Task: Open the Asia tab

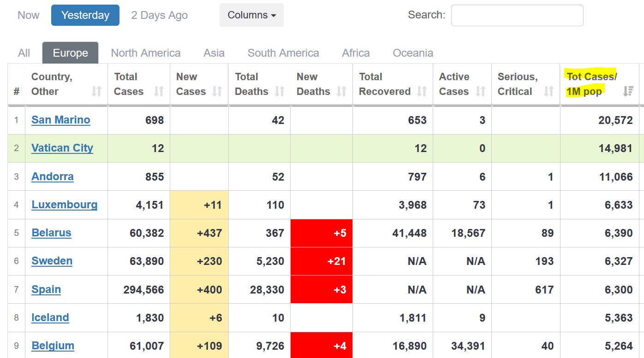Action: [x=214, y=53]
